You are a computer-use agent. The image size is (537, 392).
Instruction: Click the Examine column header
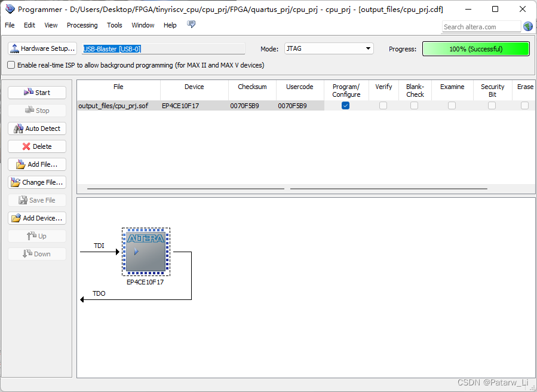(452, 90)
